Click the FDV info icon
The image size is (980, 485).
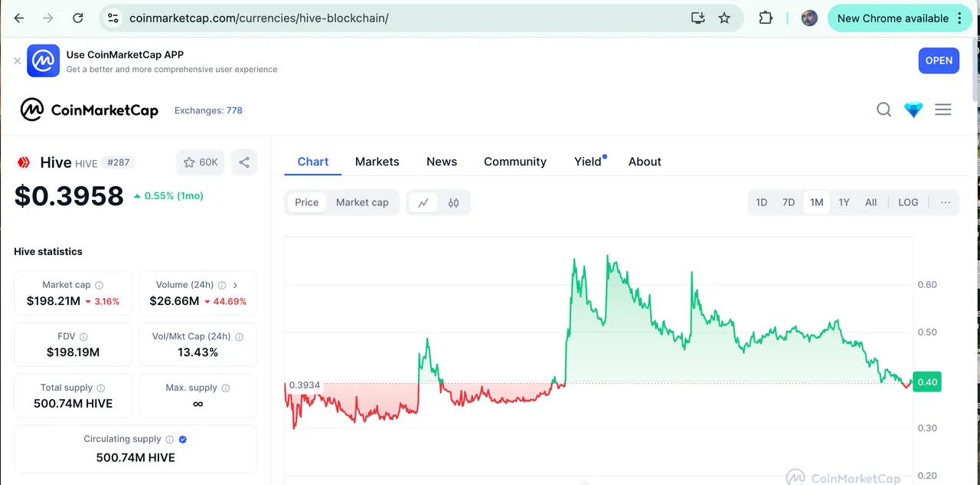(x=83, y=336)
